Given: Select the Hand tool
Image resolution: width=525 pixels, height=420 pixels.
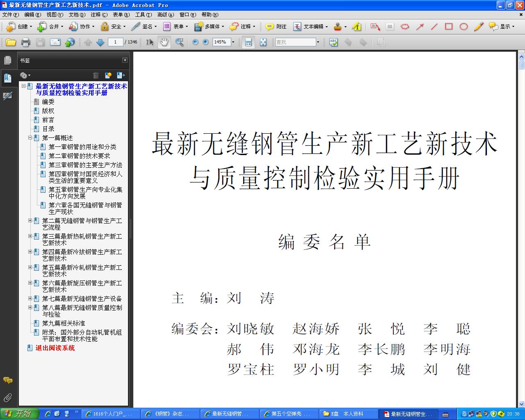Looking at the screenshot, I should click(x=164, y=42).
